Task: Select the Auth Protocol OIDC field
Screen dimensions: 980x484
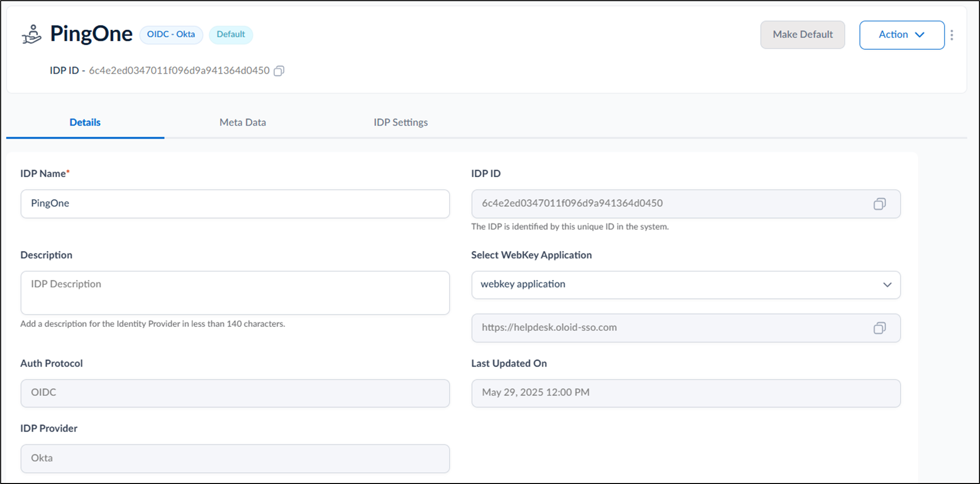Action: click(235, 393)
